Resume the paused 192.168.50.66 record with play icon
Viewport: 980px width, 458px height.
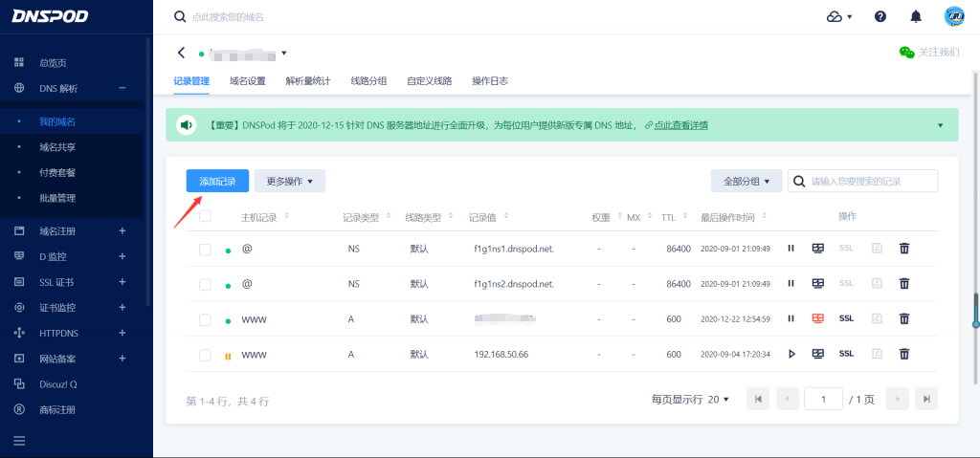(791, 354)
